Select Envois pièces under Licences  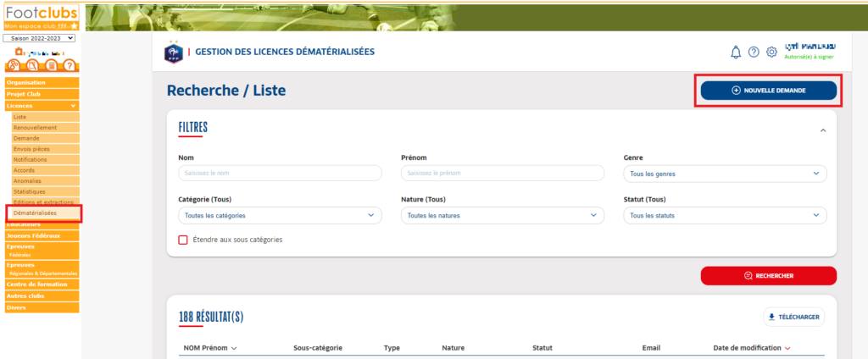46,149
